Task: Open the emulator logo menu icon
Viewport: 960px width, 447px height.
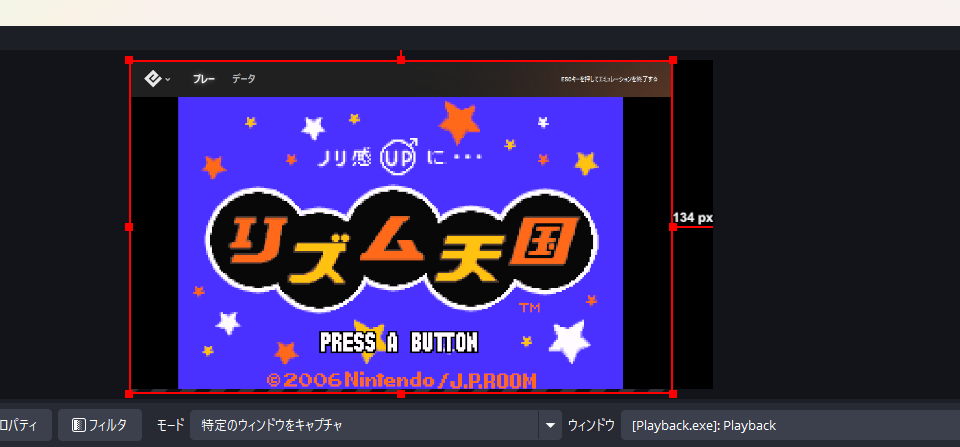Action: (152, 79)
